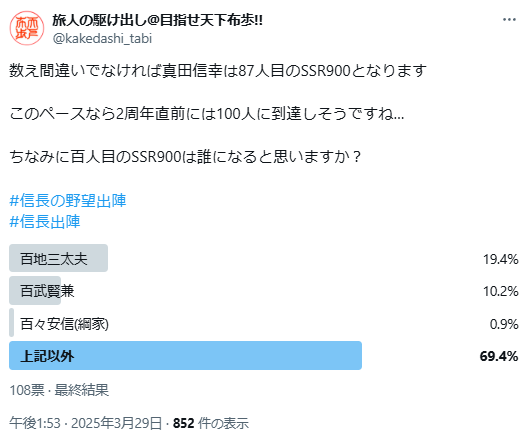
Task: Click the 19.4% poll percentage
Action: point(501,259)
